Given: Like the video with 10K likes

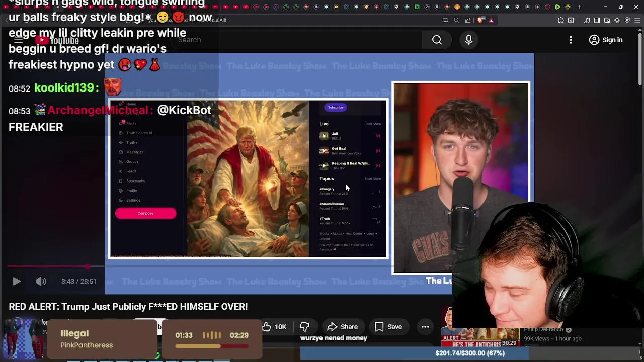Looking at the screenshot, I should coord(275,327).
